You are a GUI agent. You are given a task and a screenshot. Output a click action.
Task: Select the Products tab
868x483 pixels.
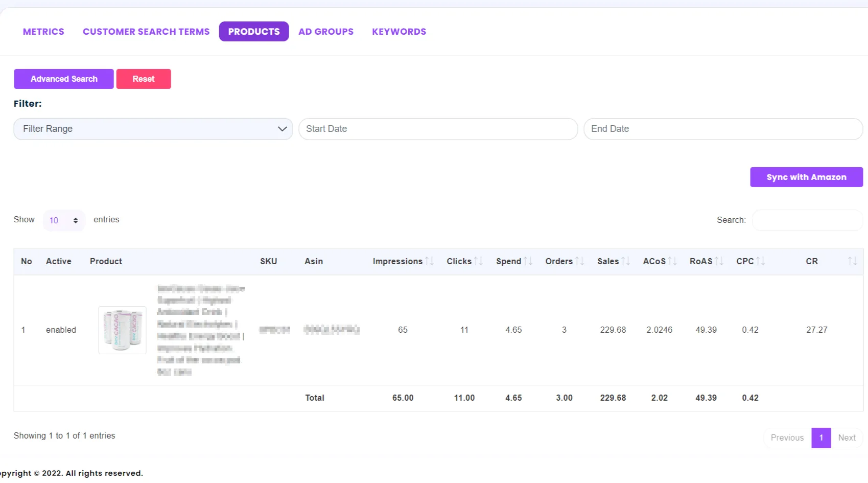(254, 32)
